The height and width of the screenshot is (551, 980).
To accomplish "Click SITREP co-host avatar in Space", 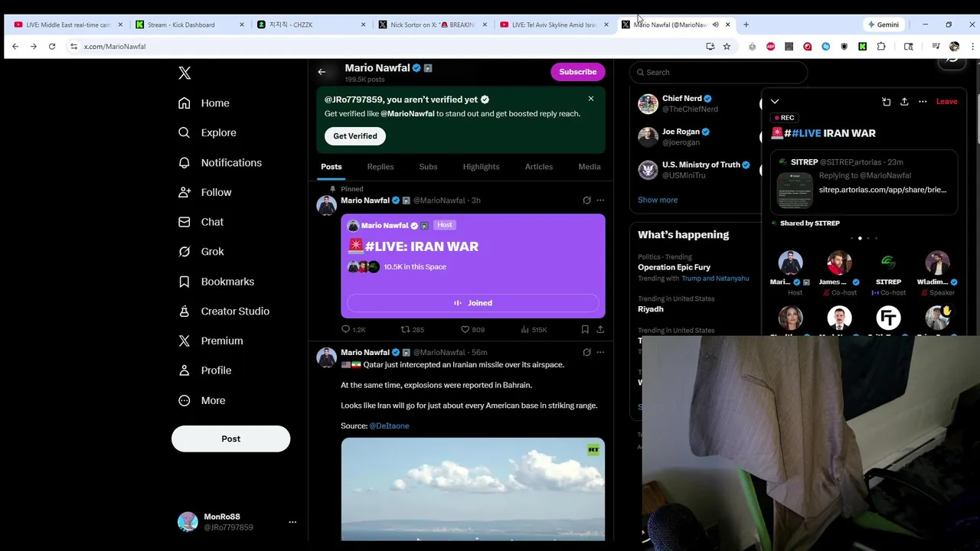I will point(888,262).
